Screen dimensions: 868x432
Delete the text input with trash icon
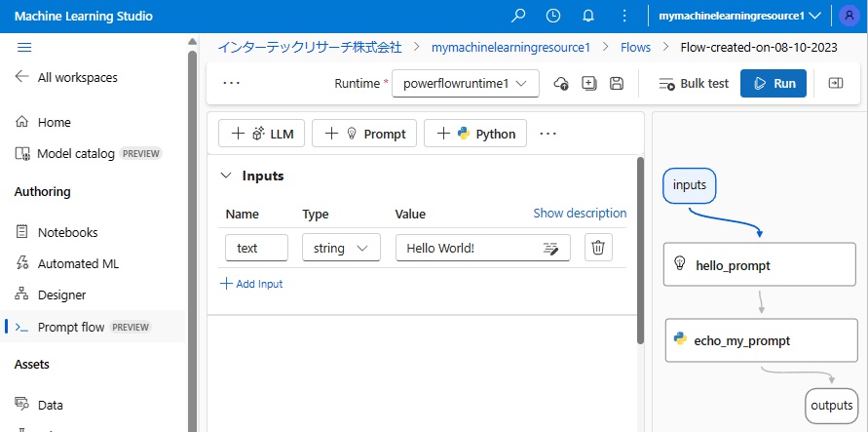[x=598, y=248]
